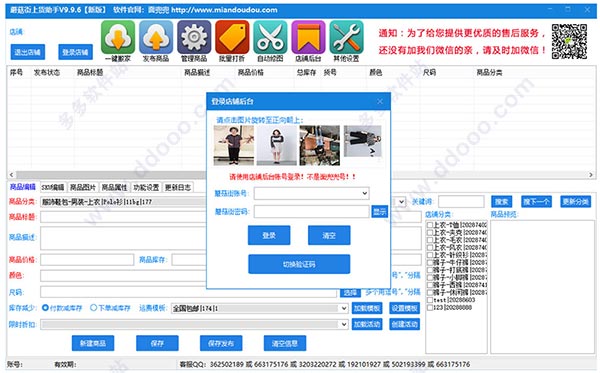Image resolution: width=600 pixels, height=373 pixels.
Task: Expand the 限时折扣 dropdown
Action: click(x=344, y=324)
